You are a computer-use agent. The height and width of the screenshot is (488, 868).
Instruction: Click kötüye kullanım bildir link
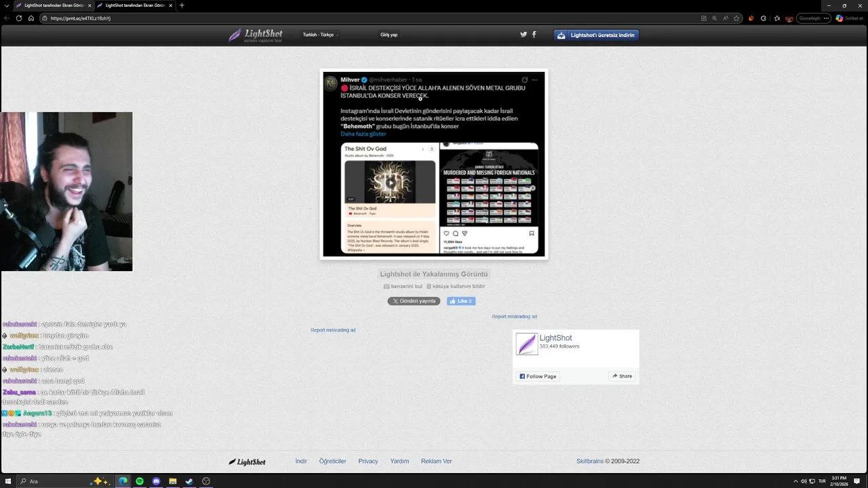456,286
